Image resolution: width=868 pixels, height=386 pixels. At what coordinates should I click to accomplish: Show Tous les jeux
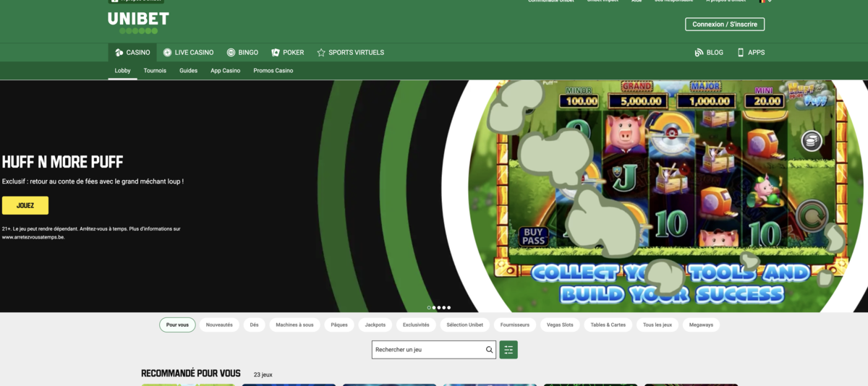point(658,325)
